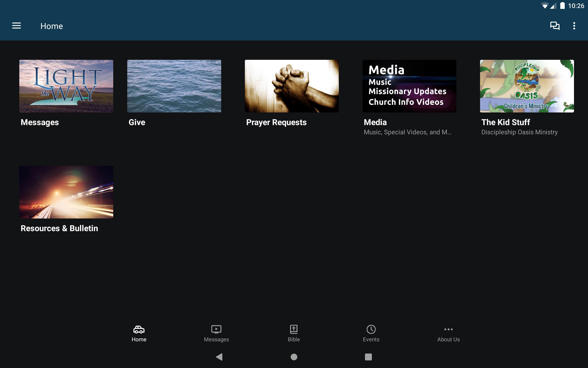Tap the Bible book icon
Image resolution: width=588 pixels, height=368 pixels.
pyautogui.click(x=294, y=329)
